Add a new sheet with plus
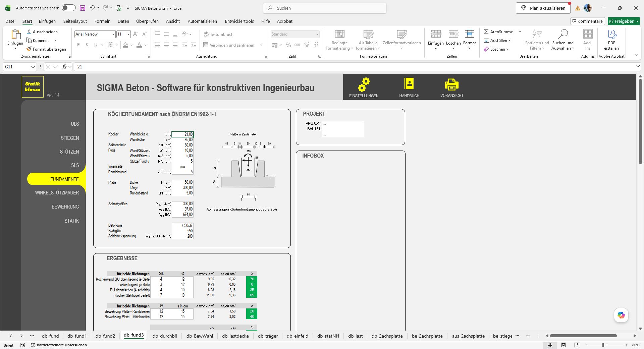This screenshot has height=349, width=644. pos(528,336)
